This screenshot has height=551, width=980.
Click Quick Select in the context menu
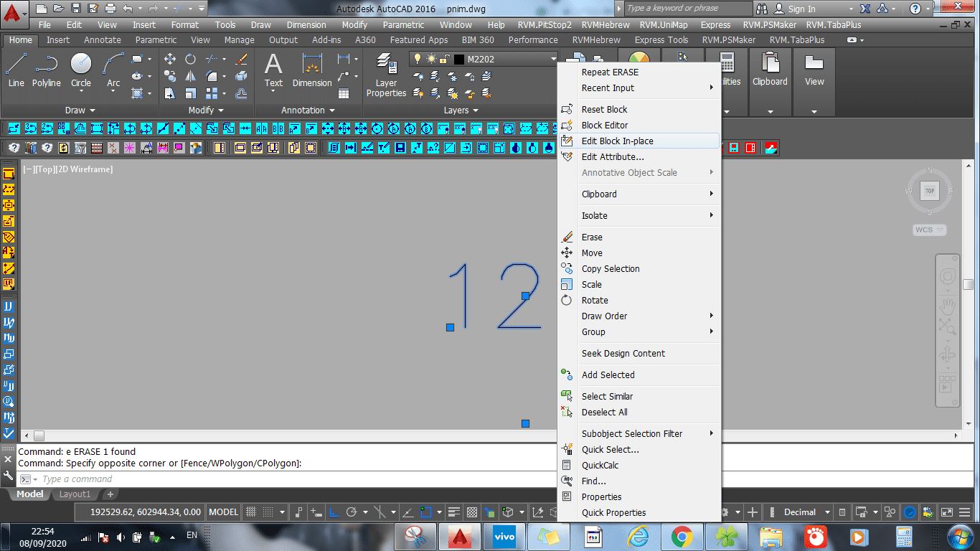(610, 450)
